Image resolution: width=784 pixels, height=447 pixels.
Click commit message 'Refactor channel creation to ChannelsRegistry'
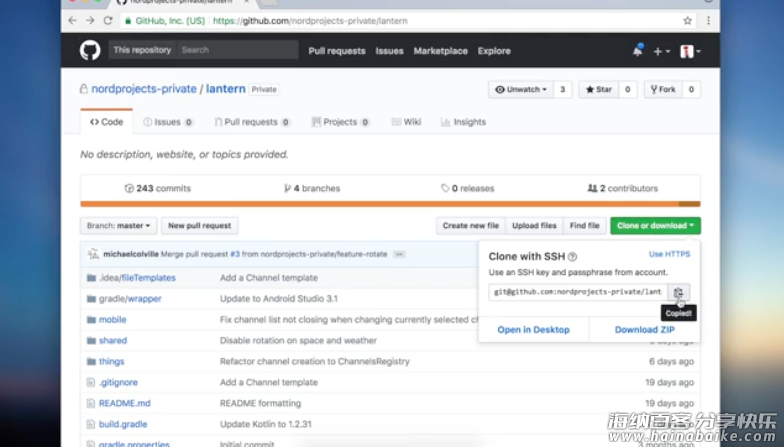click(314, 362)
